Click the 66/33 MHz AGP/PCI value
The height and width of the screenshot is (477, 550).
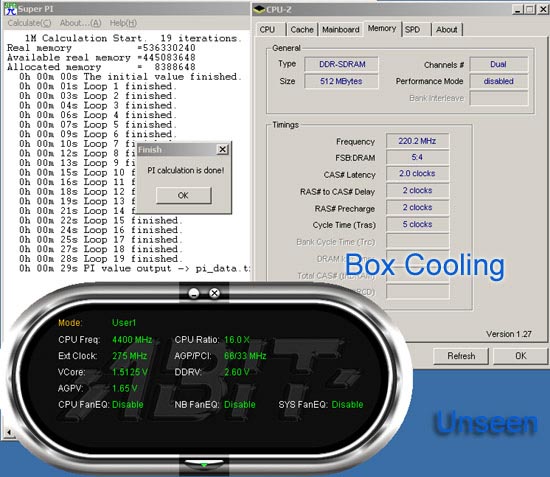[245, 356]
